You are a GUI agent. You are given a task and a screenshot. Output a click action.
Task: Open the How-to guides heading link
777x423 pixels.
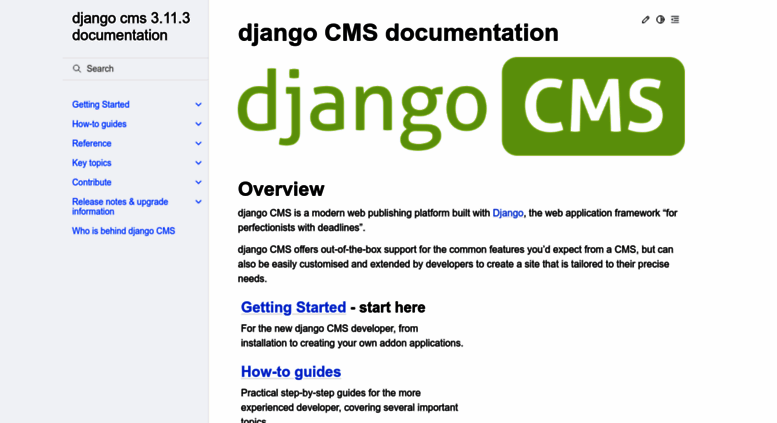pyautogui.click(x=291, y=371)
